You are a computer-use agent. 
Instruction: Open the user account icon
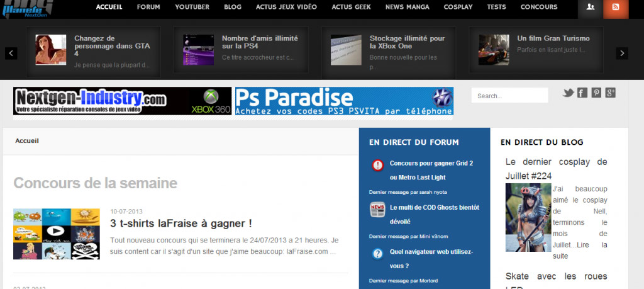(590, 7)
